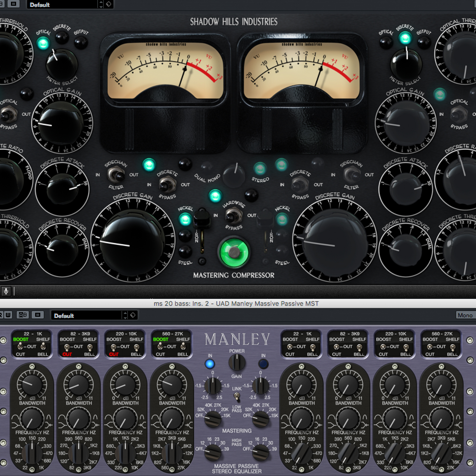Open the Default preset dropdown in Manley
Screen dimensions: 476x476
point(87,315)
